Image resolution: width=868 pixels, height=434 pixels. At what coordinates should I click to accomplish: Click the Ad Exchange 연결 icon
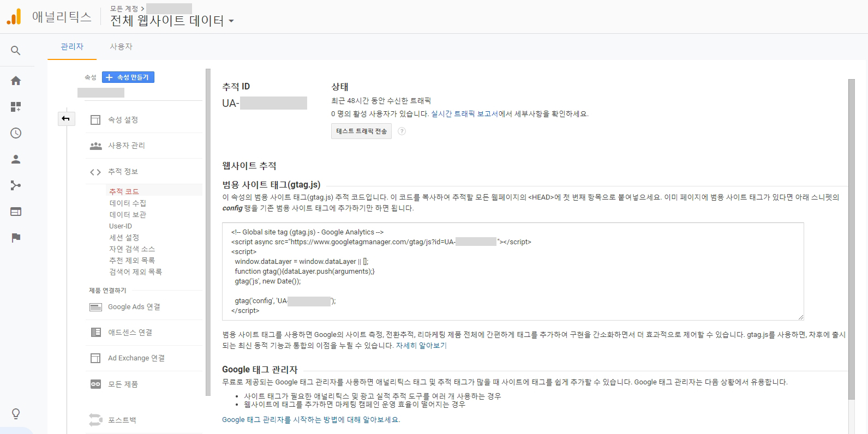pyautogui.click(x=95, y=358)
